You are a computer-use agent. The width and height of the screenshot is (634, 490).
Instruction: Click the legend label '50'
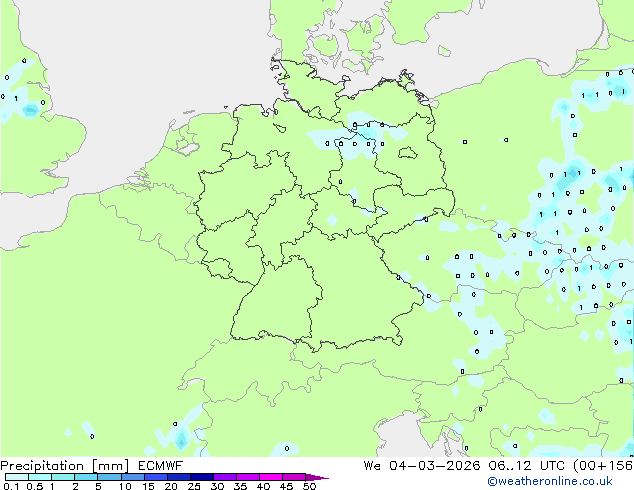(309, 486)
